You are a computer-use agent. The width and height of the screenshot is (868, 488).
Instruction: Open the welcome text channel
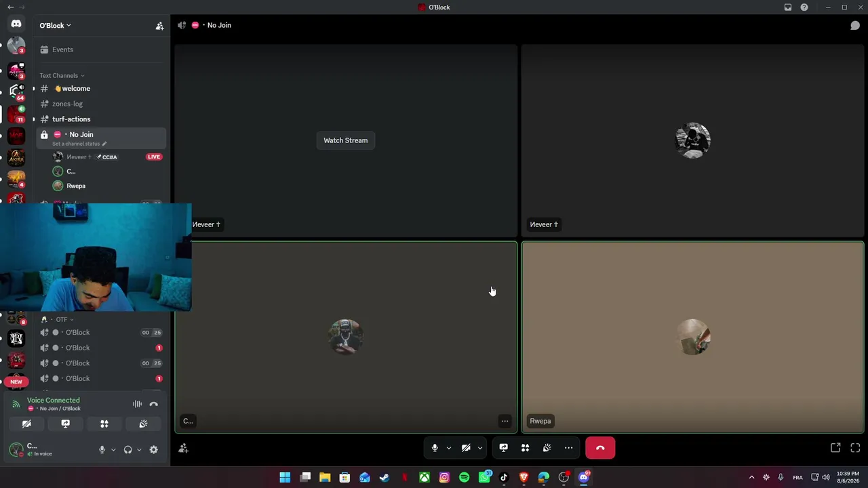click(102, 89)
